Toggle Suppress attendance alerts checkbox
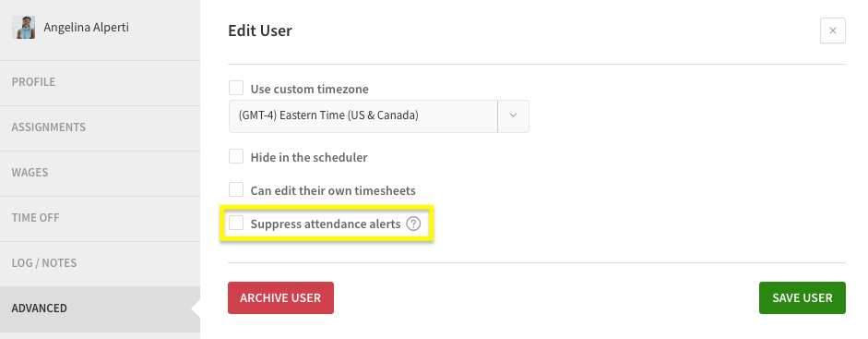The width and height of the screenshot is (868, 339). click(236, 223)
